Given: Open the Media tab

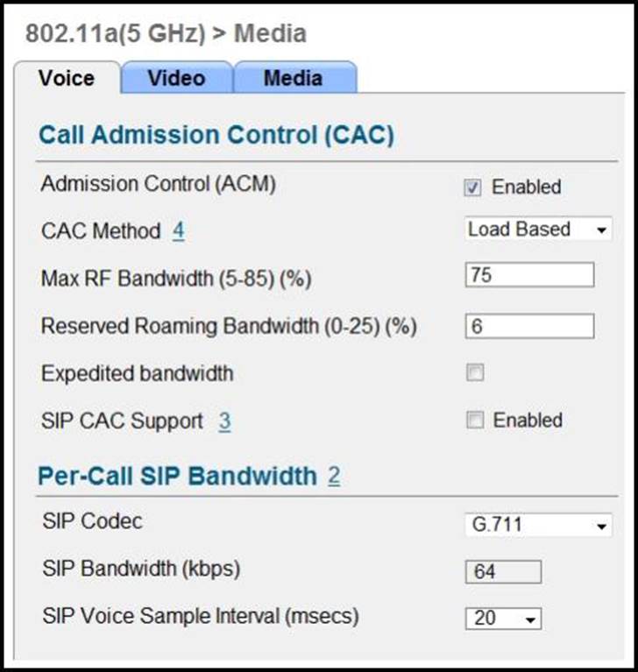Looking at the screenshot, I should 294,78.
